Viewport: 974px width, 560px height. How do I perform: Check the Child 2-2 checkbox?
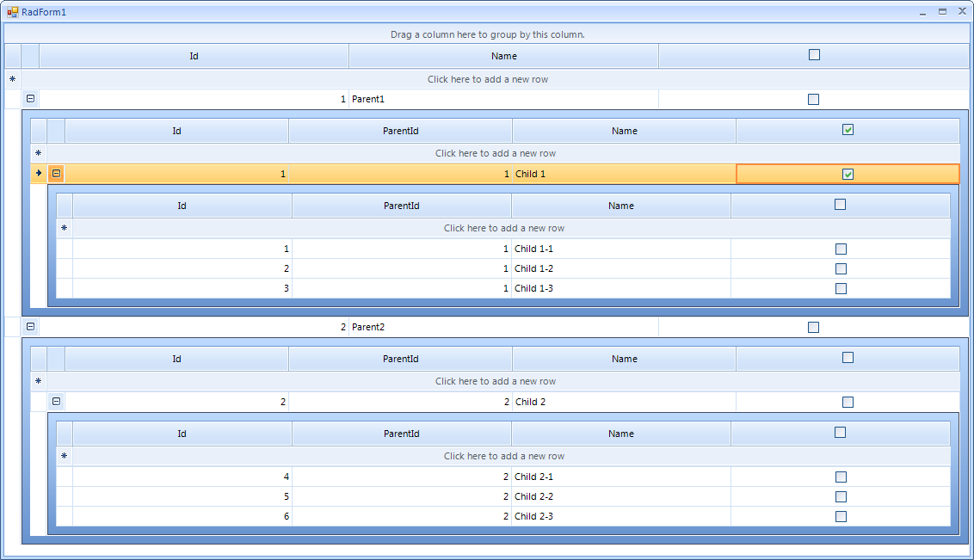841,496
